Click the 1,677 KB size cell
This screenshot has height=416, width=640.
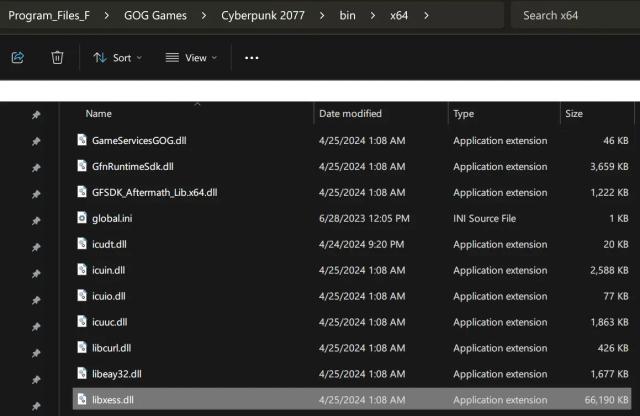[x=609, y=374]
